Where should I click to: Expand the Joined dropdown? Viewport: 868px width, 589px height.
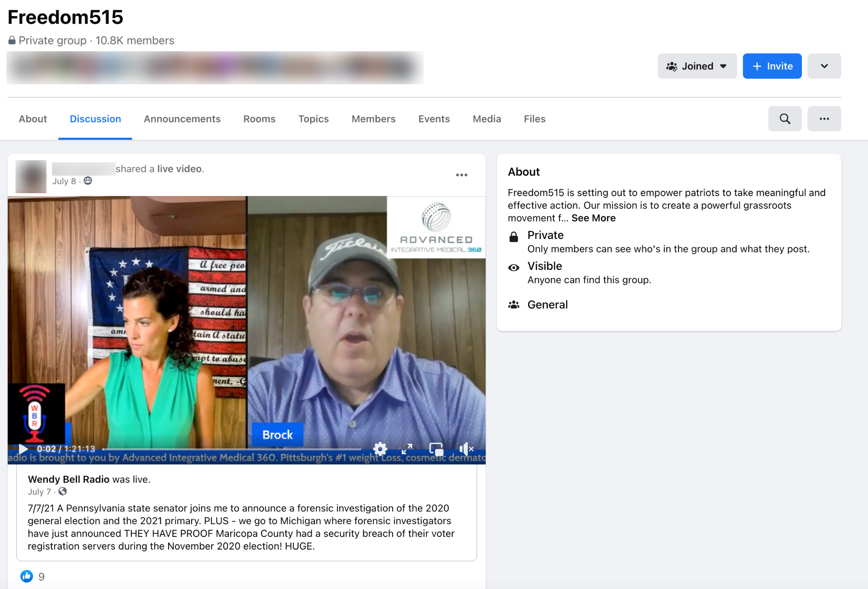pyautogui.click(x=723, y=66)
